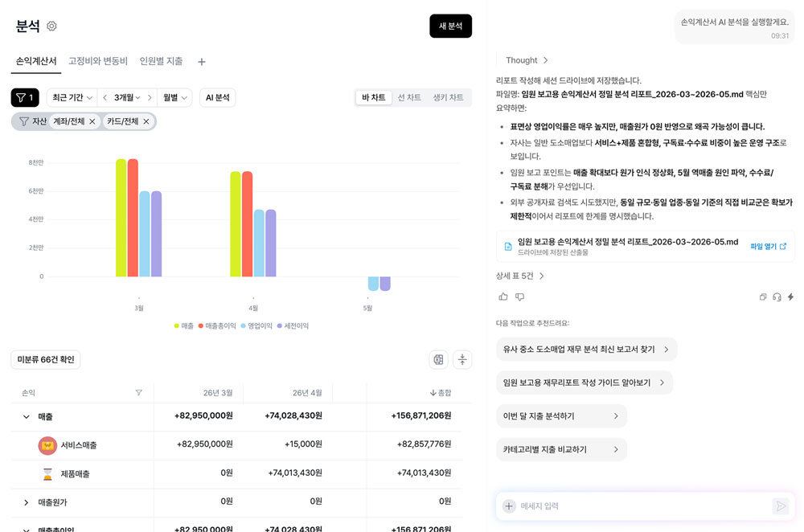The image size is (804, 532).
Task: Choose 임원 보고용 재무리포트 작성 가이드 suggestion
Action: [x=585, y=383]
